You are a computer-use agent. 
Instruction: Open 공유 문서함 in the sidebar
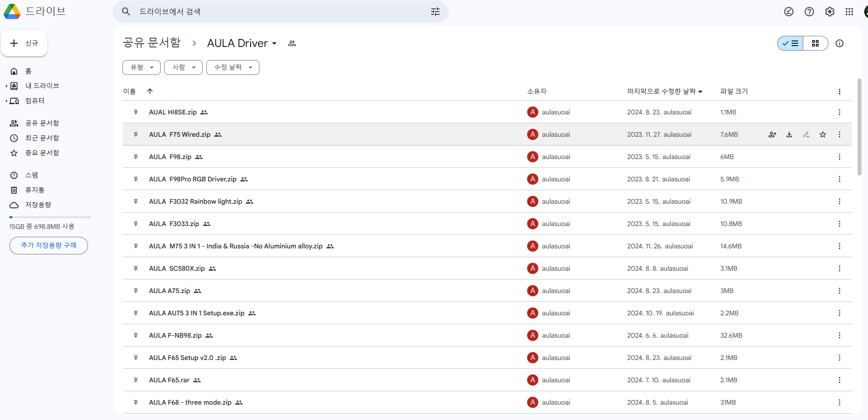click(42, 123)
